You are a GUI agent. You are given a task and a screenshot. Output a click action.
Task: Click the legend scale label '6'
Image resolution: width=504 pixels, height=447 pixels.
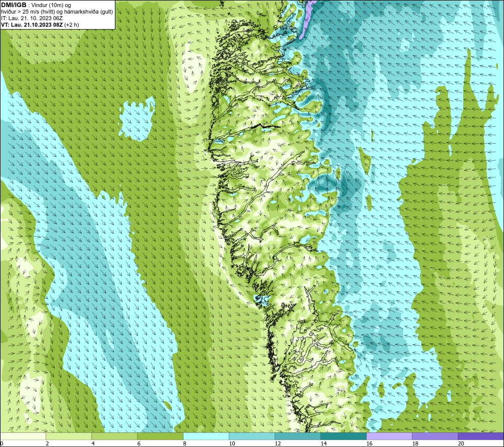pyautogui.click(x=139, y=443)
